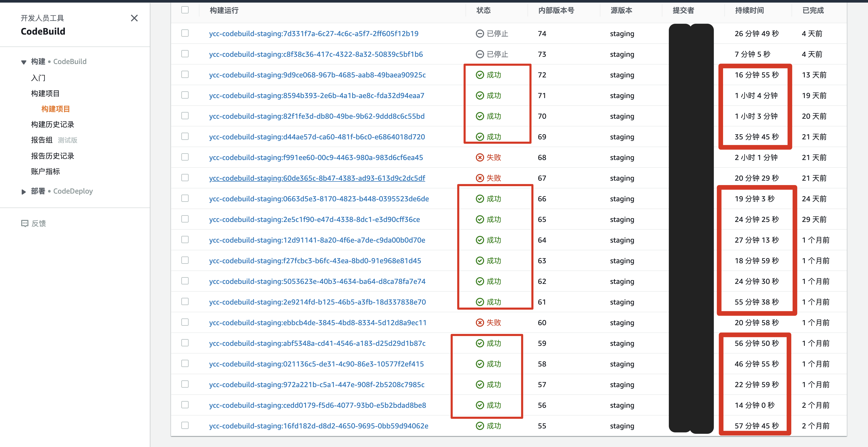Viewport: 868px width, 447px height.
Task: Go to 账户指标 sidebar item
Action: (x=45, y=171)
